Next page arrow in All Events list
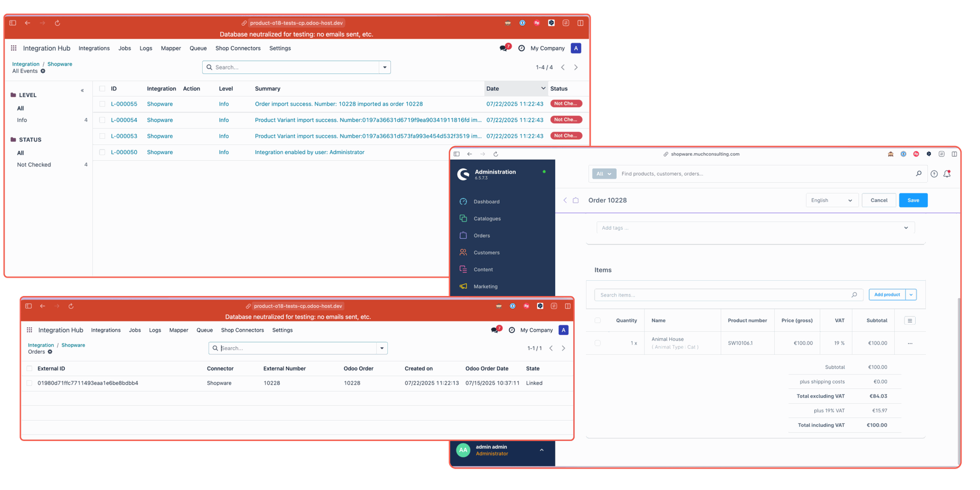This screenshot has height=490, width=980. 576,67
